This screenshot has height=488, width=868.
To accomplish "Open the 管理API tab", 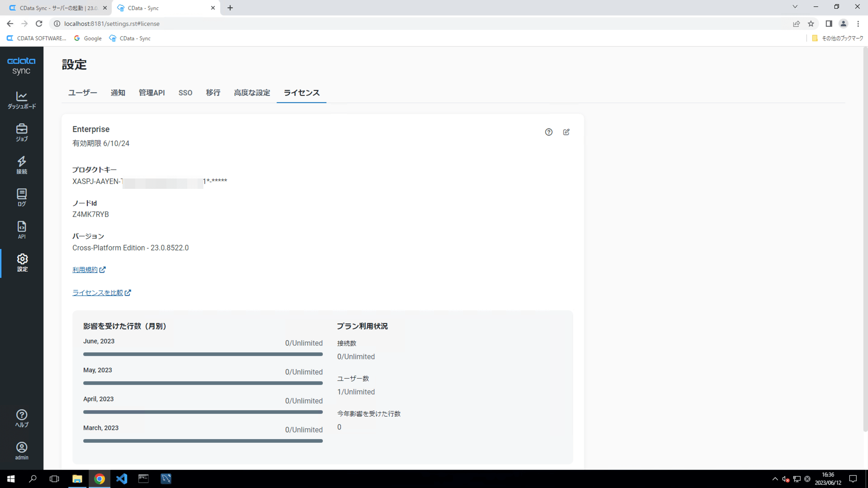I will pyautogui.click(x=151, y=93).
